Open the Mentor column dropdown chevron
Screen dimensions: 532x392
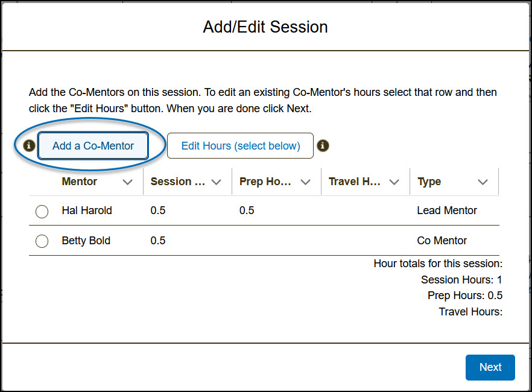pos(128,182)
